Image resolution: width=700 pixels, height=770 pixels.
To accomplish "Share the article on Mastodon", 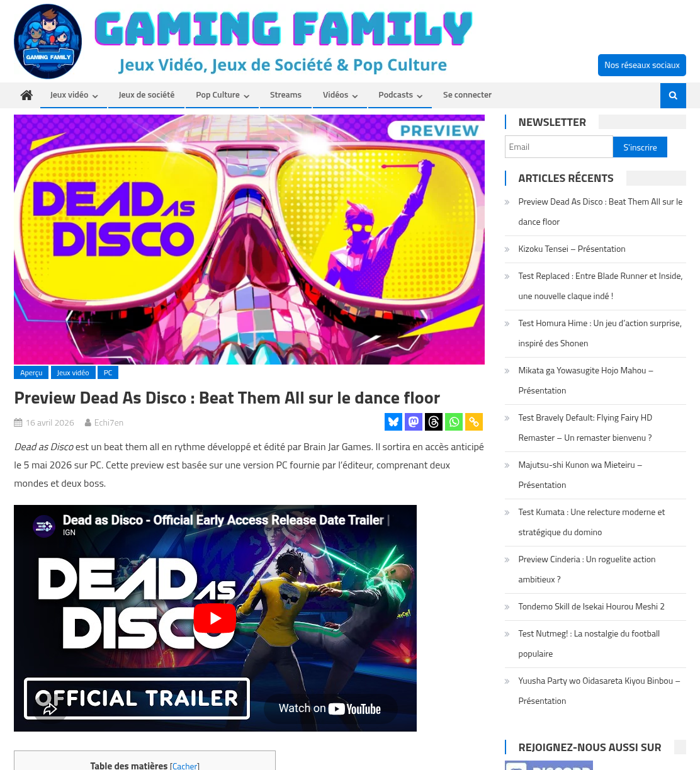I will tap(414, 422).
